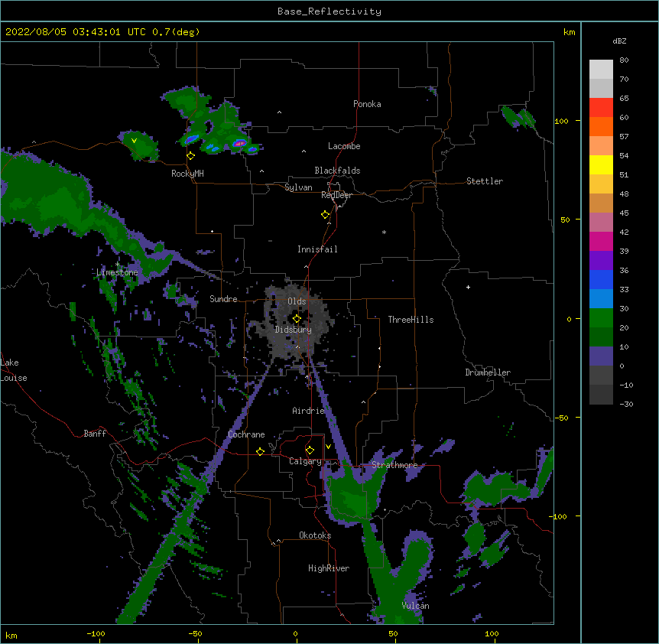The width and height of the screenshot is (659, 644).
Task: Select the Vulcan label
Action: coord(415,606)
